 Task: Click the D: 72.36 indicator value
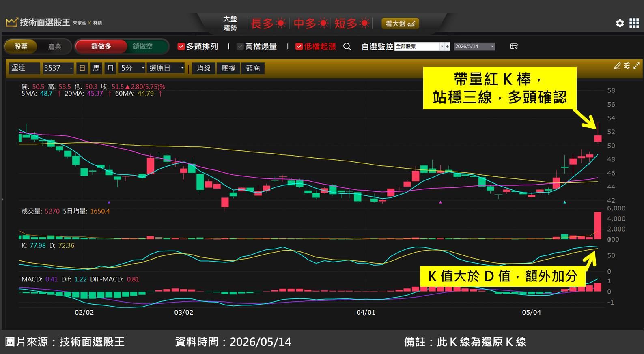pos(62,245)
